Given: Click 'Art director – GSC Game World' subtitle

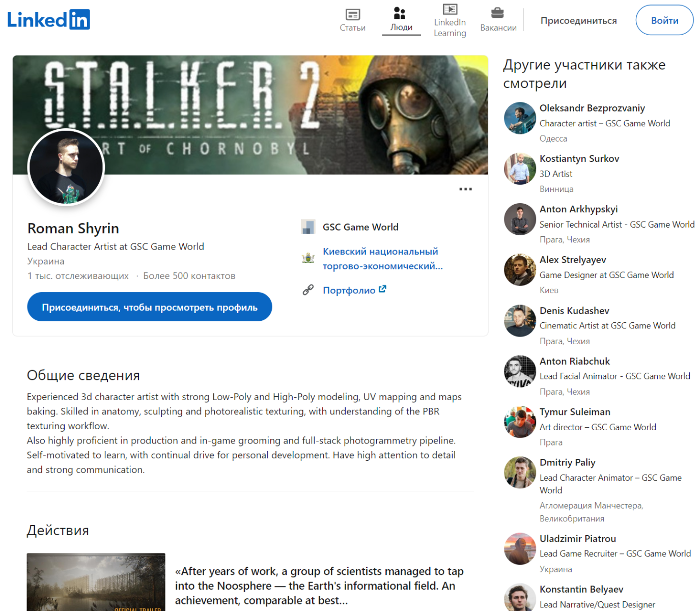Looking at the screenshot, I should [x=598, y=427].
